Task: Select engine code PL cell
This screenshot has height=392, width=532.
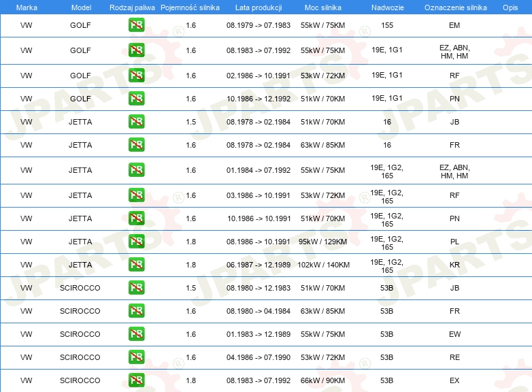Action: (454, 242)
